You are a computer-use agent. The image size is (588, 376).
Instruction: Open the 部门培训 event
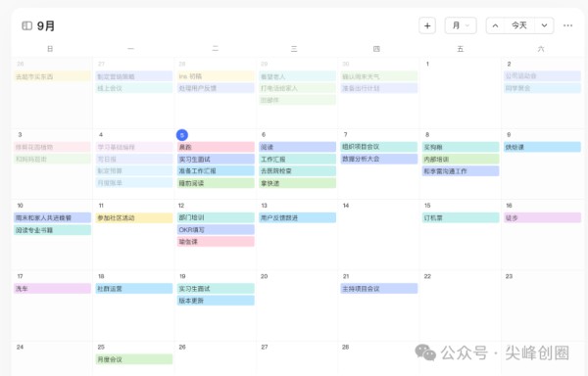(x=216, y=217)
